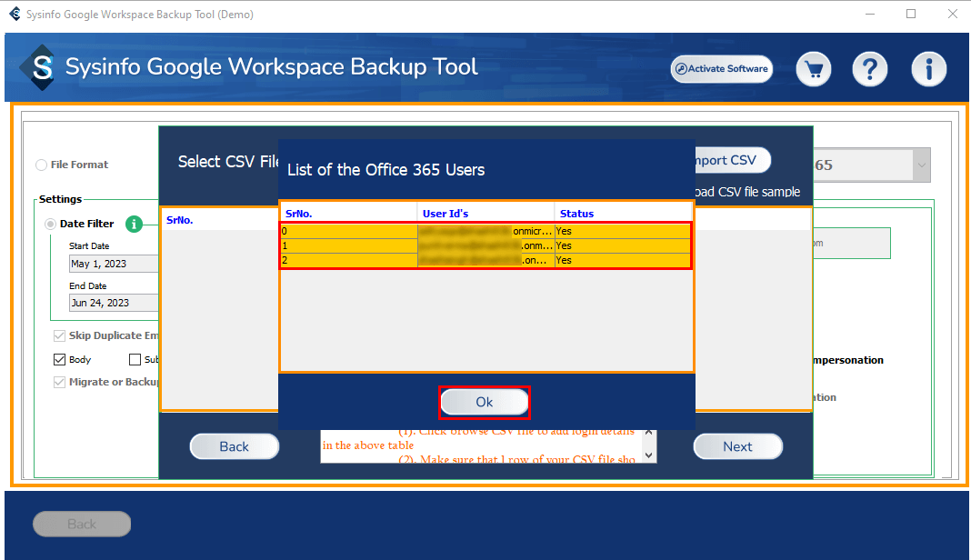Click Next button in Select CSV dialog
Viewport: 971px width, 560px height.
point(737,446)
